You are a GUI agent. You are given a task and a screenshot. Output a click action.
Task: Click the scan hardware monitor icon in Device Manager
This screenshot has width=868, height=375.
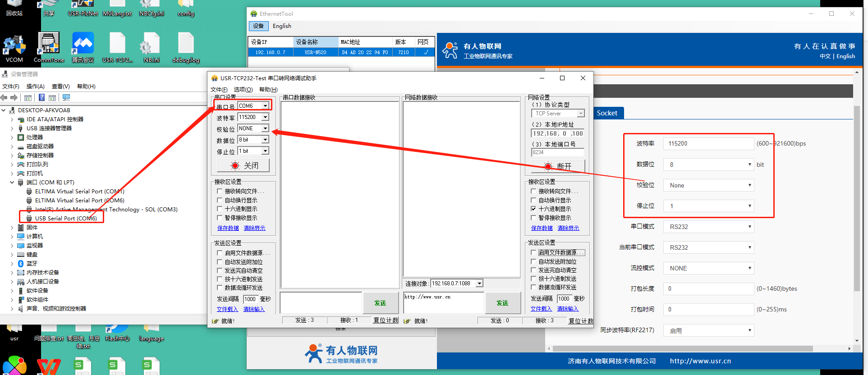point(66,98)
